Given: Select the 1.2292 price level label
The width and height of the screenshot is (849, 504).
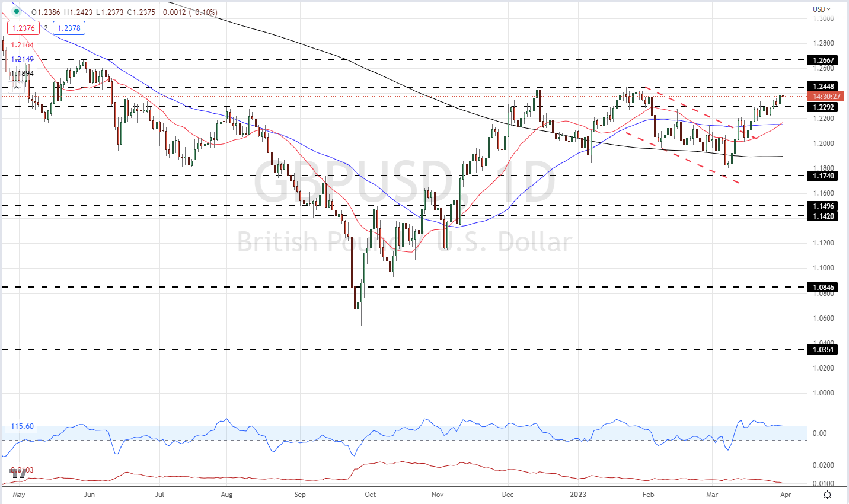Looking at the screenshot, I should coord(824,107).
